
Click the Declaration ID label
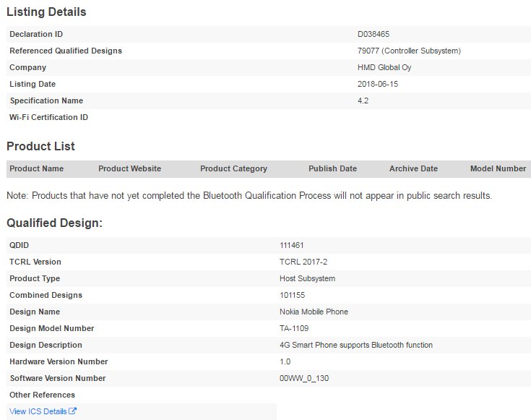point(36,34)
